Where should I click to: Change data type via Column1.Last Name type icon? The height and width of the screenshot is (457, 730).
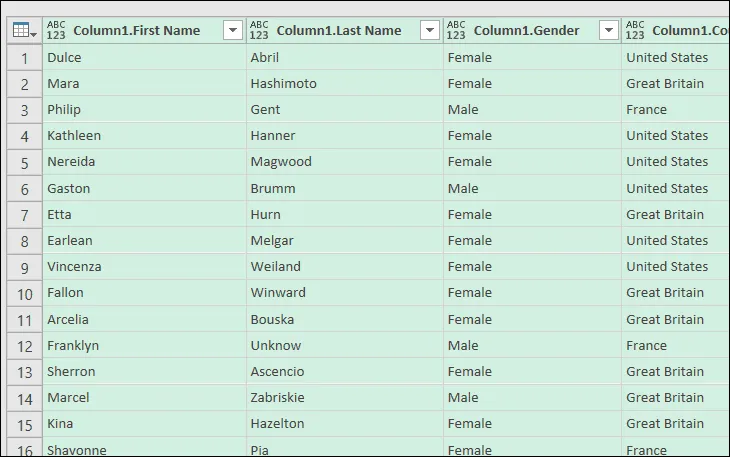[259, 31]
